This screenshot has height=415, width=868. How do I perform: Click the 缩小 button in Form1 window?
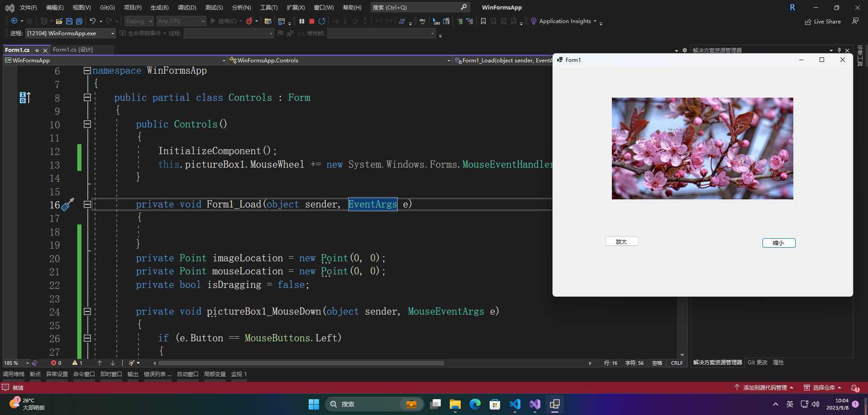[x=779, y=243]
